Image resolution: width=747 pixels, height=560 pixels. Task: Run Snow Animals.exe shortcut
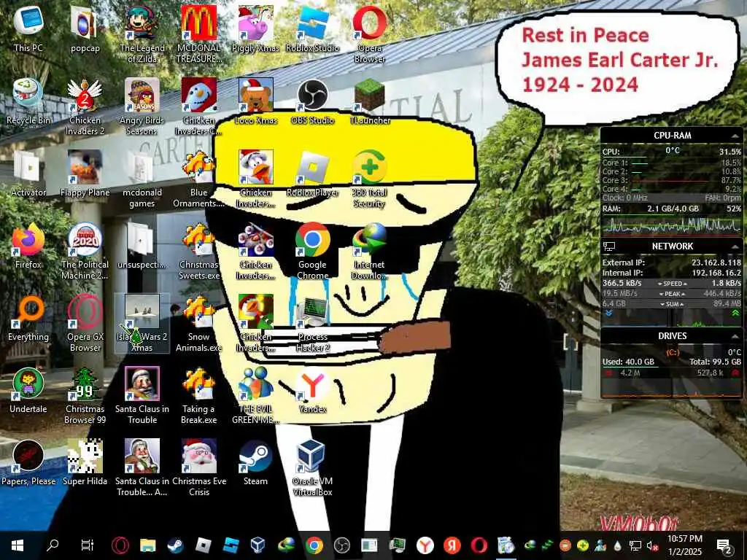coord(198,324)
